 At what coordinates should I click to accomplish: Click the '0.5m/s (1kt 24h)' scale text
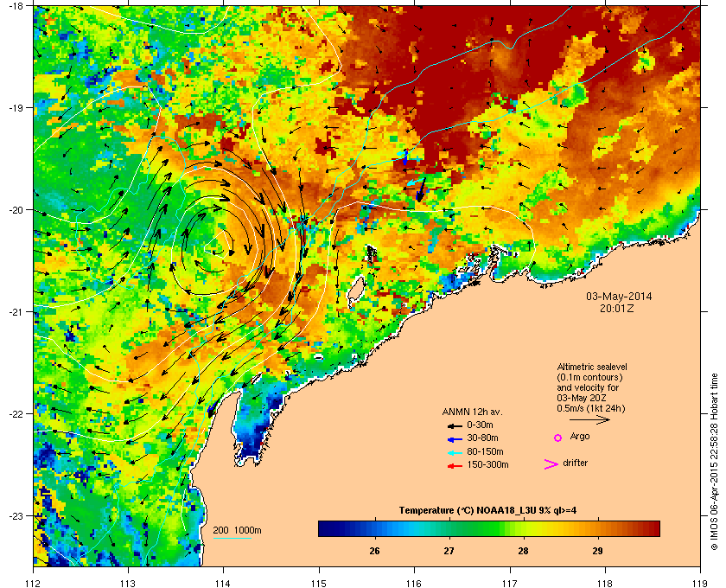coord(591,408)
